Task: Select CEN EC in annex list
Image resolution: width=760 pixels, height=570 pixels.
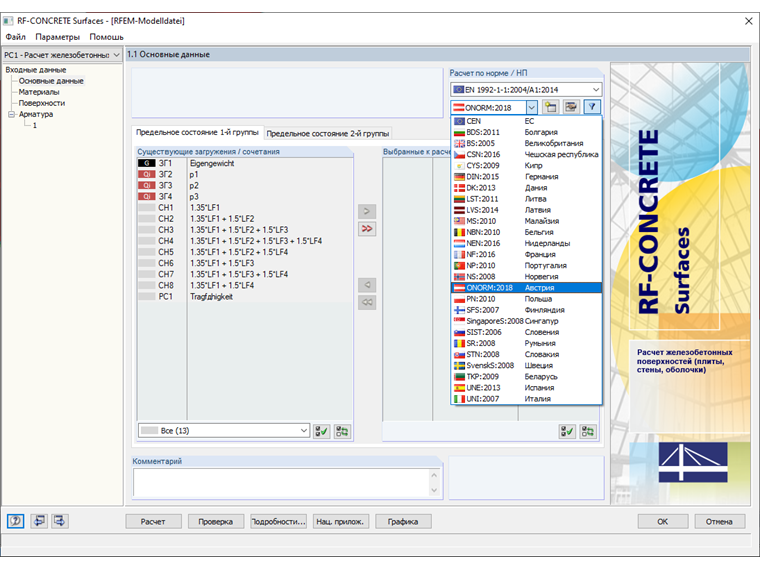Action: tap(526, 121)
